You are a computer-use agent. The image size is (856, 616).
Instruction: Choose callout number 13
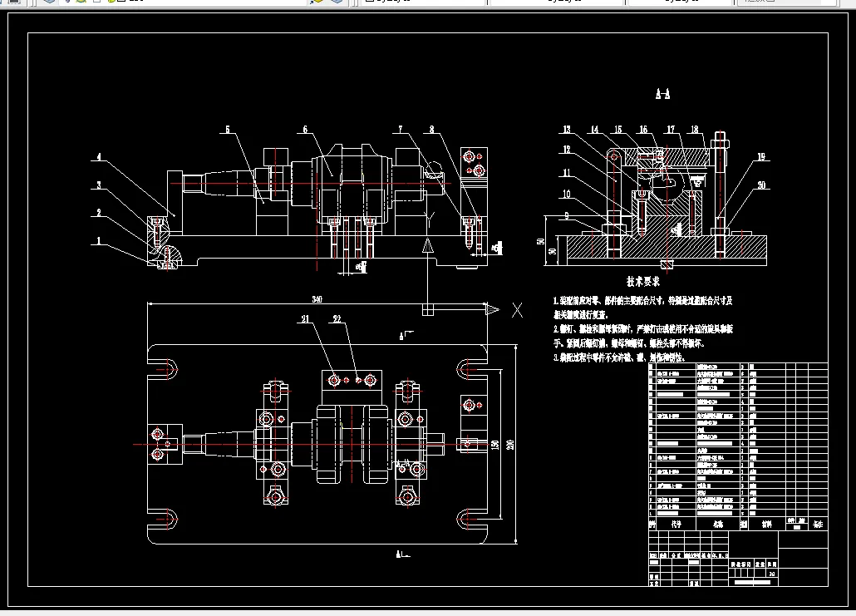567,130
